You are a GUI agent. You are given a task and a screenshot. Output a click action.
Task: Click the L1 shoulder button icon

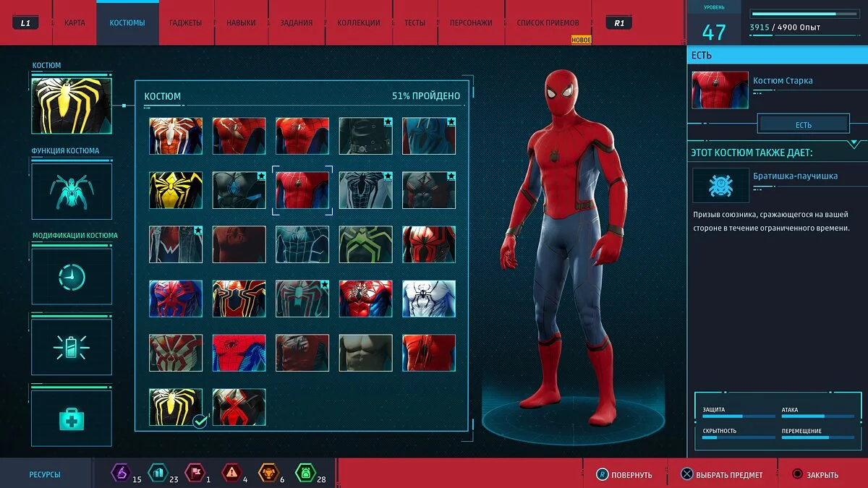[x=25, y=22]
